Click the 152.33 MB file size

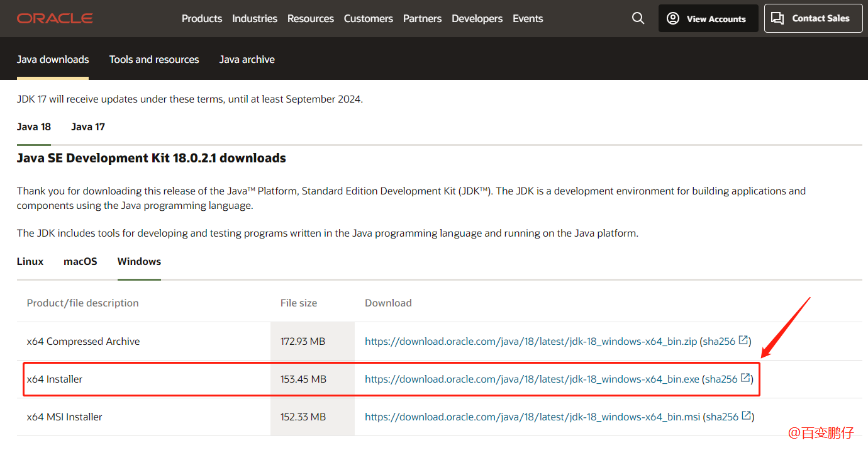click(x=303, y=417)
